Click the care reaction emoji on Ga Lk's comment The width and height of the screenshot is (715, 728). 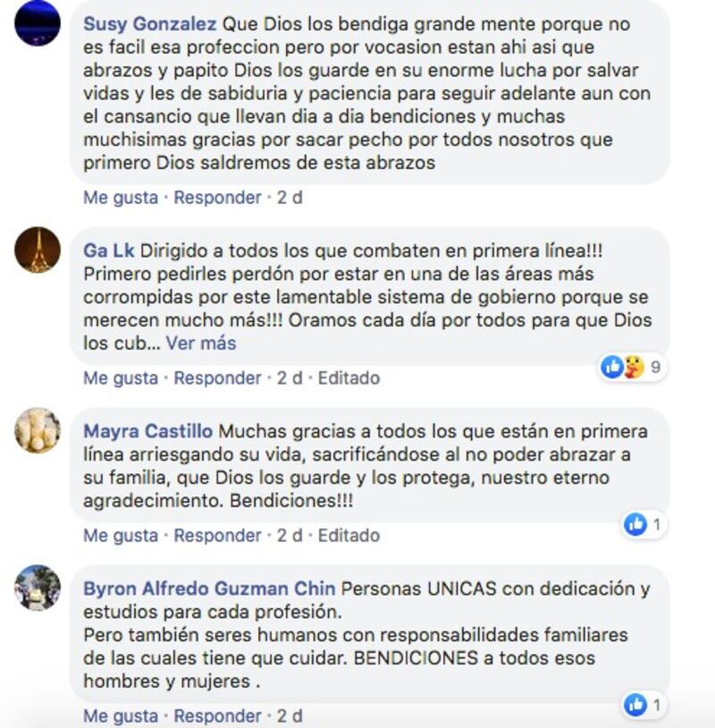[634, 367]
